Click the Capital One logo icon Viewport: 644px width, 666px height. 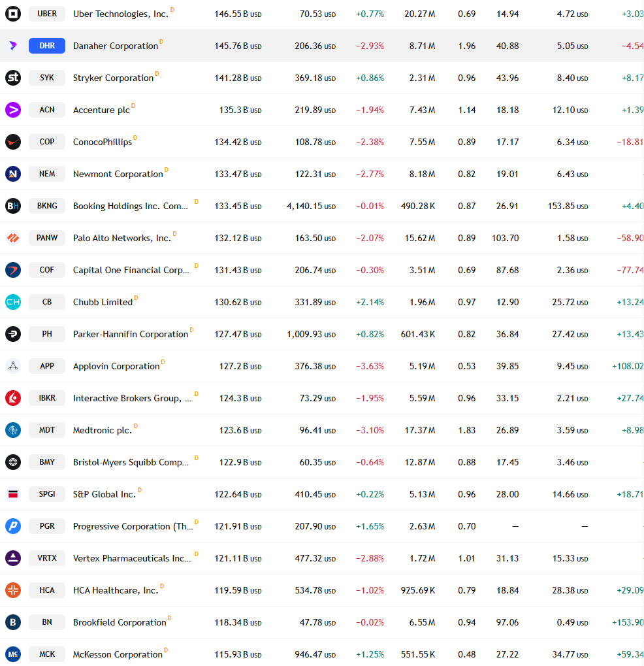click(13, 270)
